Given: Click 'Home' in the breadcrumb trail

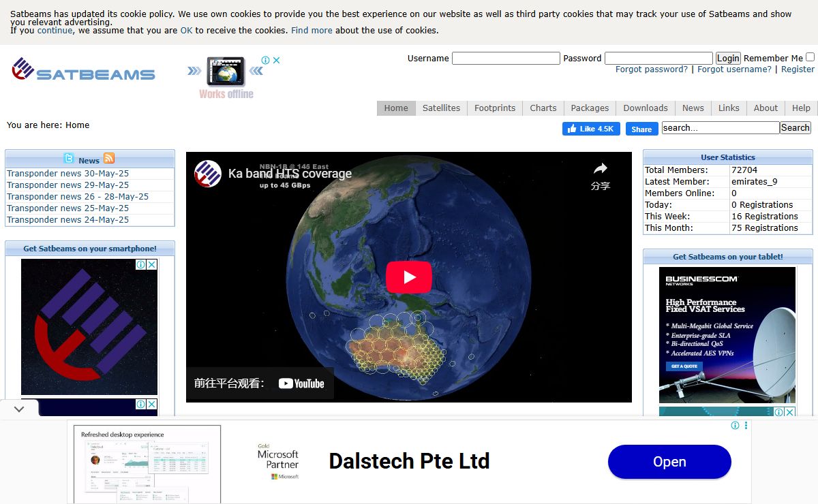Looking at the screenshot, I should click(x=78, y=125).
